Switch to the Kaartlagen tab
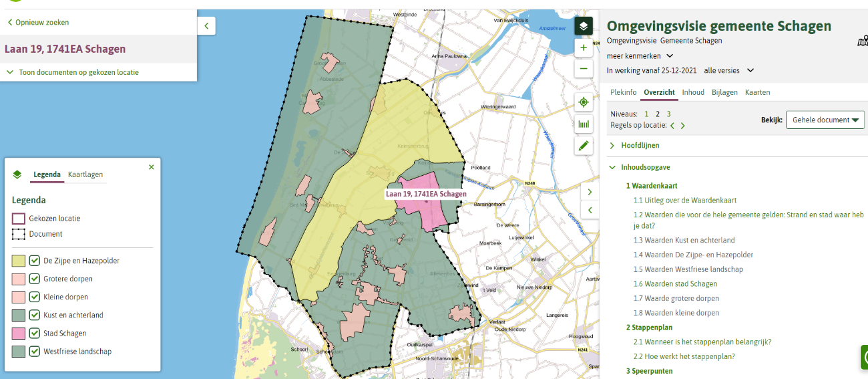The width and height of the screenshot is (868, 379). (x=85, y=174)
